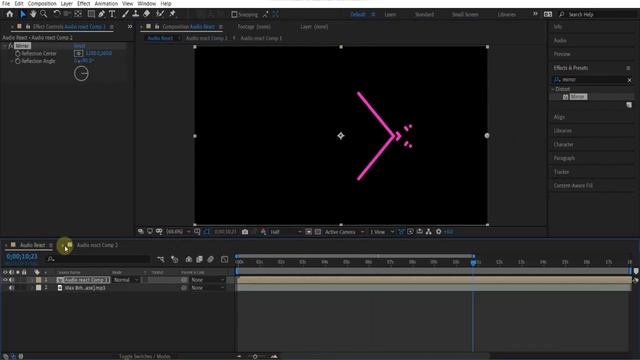
Task: Open the Active Camera dropdown
Action: (x=344, y=232)
